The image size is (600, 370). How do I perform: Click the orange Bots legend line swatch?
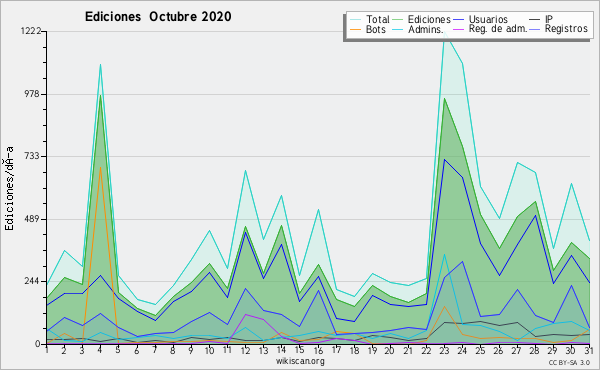tap(355, 29)
